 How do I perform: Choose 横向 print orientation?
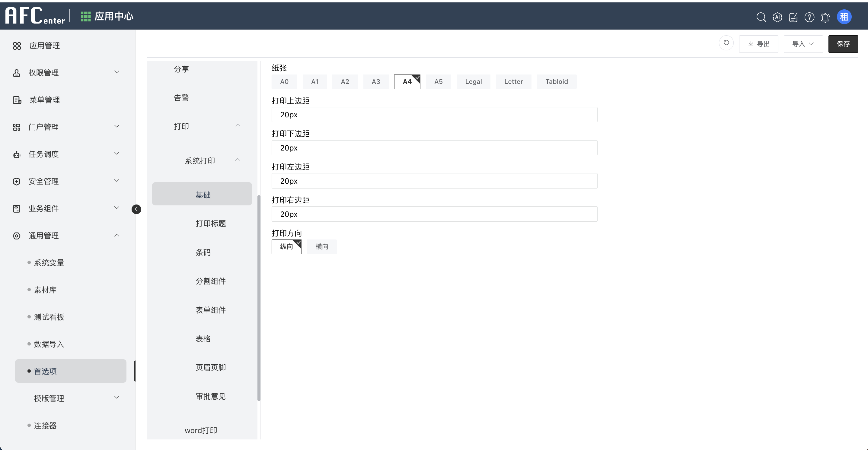click(x=321, y=246)
